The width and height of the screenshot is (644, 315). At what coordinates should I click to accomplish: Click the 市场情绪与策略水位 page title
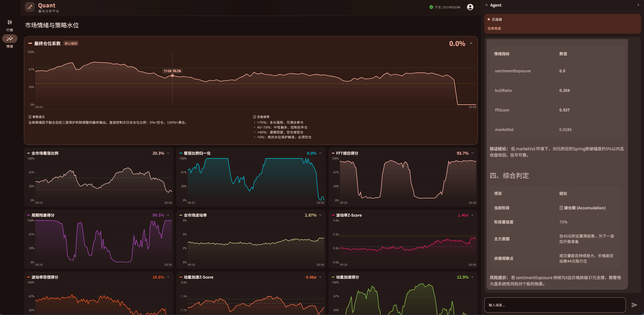tap(52, 25)
